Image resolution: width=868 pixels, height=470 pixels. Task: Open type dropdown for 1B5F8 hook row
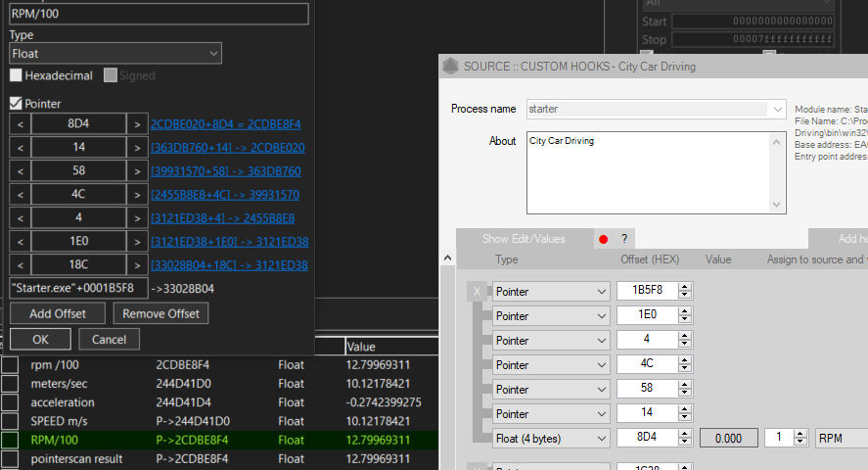(x=551, y=291)
